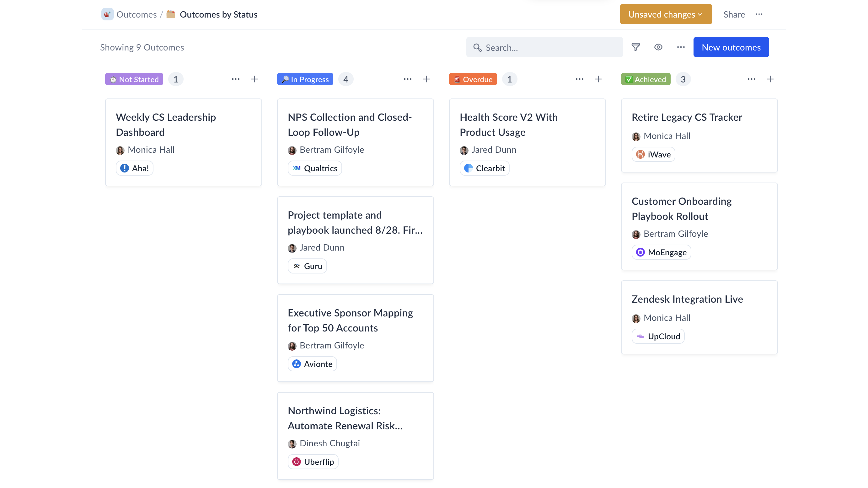Open the UpCloud tag chip

658,336
